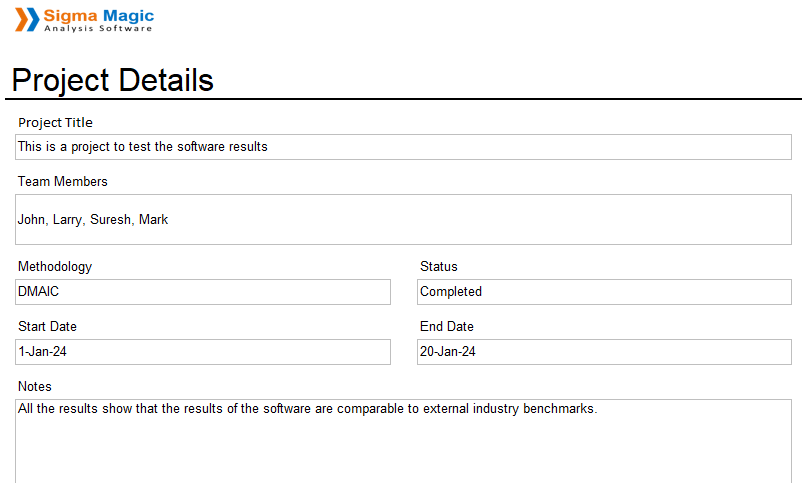Select the Project Details heading
Image resolution: width=807 pixels, height=483 pixels.
[x=113, y=80]
